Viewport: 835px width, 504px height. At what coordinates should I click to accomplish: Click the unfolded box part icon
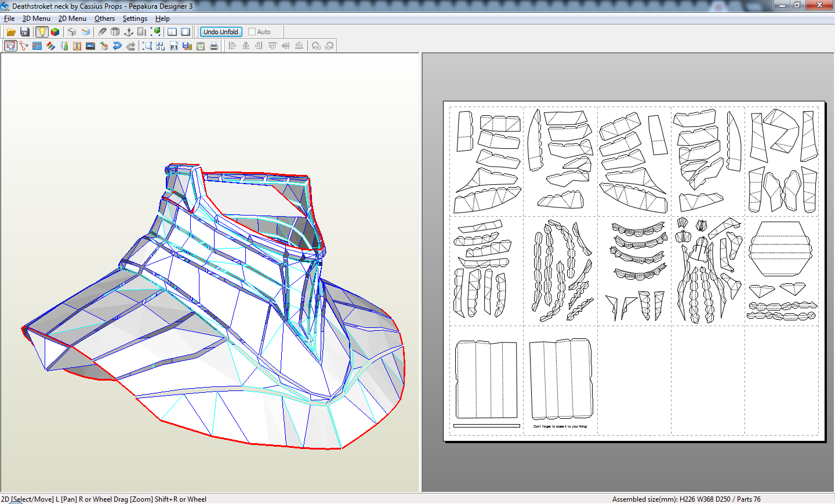(x=104, y=46)
